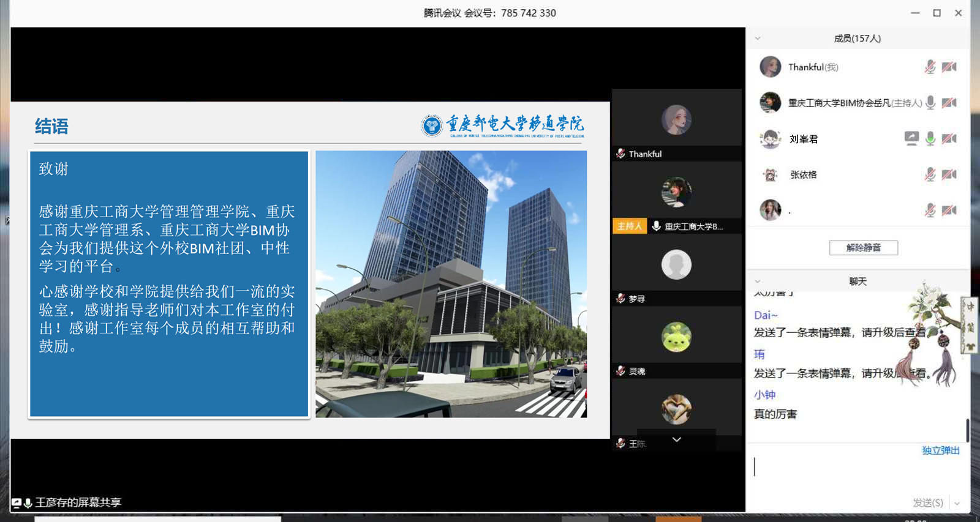Click the camera-off icon beside 张依格
Screen dimensions: 980x522
coord(949,174)
